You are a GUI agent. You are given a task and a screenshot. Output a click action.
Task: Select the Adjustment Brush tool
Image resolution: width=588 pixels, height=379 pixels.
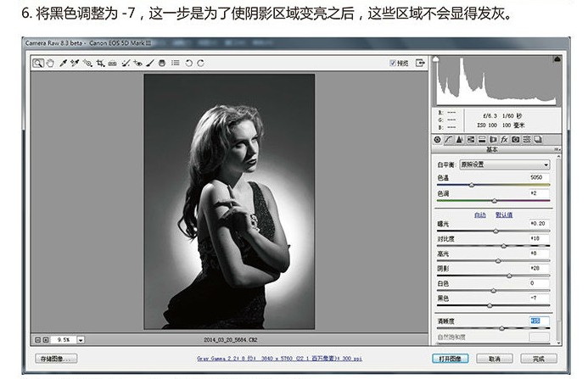[150, 63]
